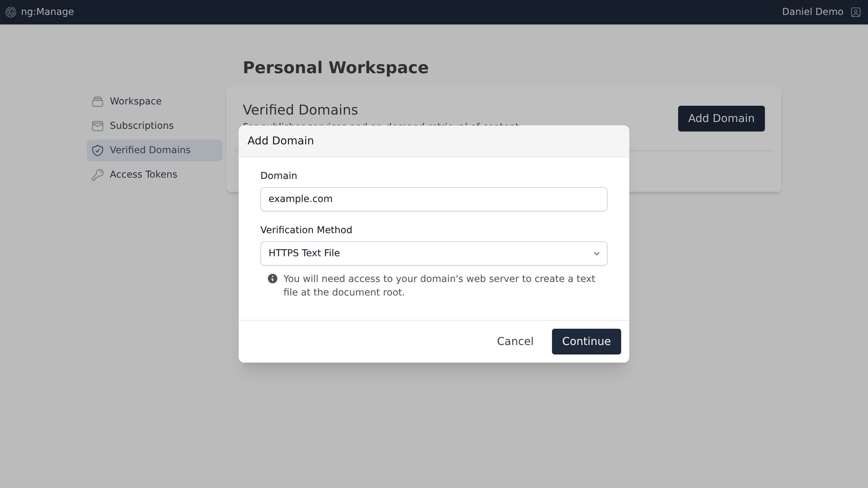Click the user profile icon
The width and height of the screenshot is (868, 488).
855,12
